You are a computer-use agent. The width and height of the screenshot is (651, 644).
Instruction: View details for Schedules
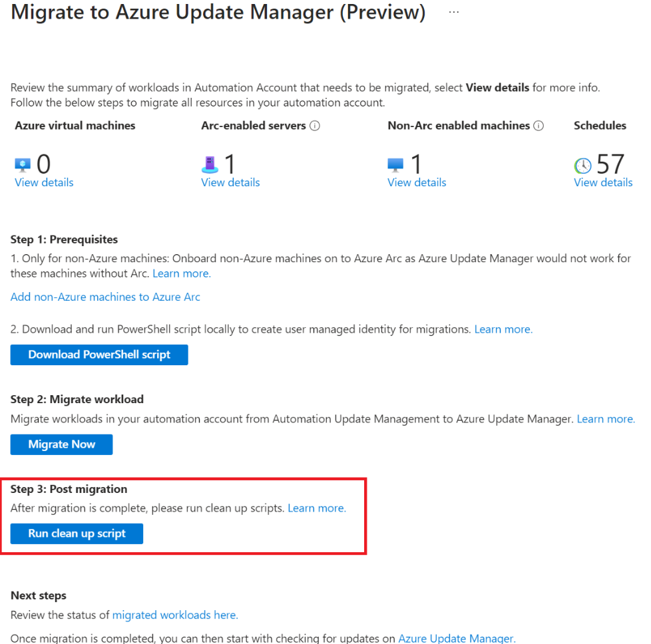[x=603, y=182]
